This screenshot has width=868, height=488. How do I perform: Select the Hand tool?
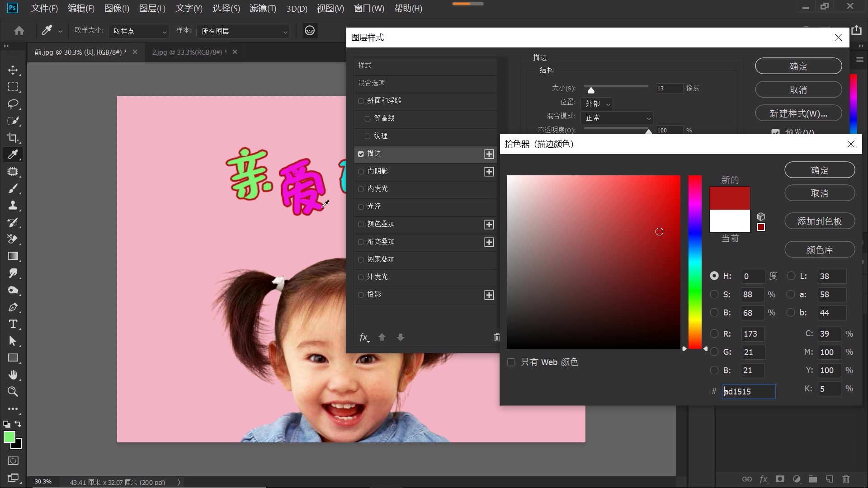(x=13, y=375)
